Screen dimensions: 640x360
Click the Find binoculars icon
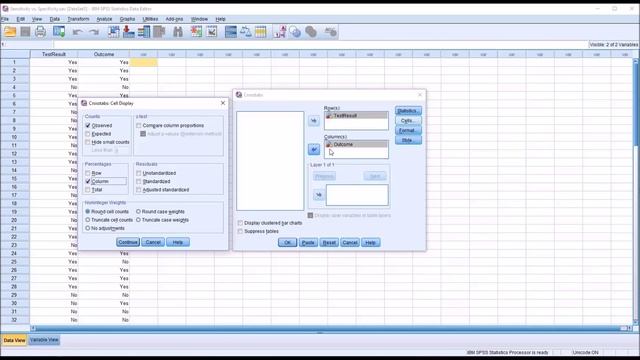(178, 32)
